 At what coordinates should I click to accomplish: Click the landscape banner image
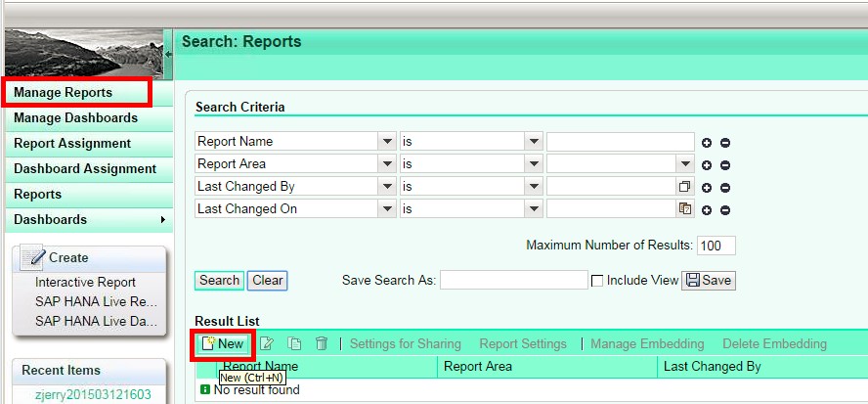(x=84, y=55)
